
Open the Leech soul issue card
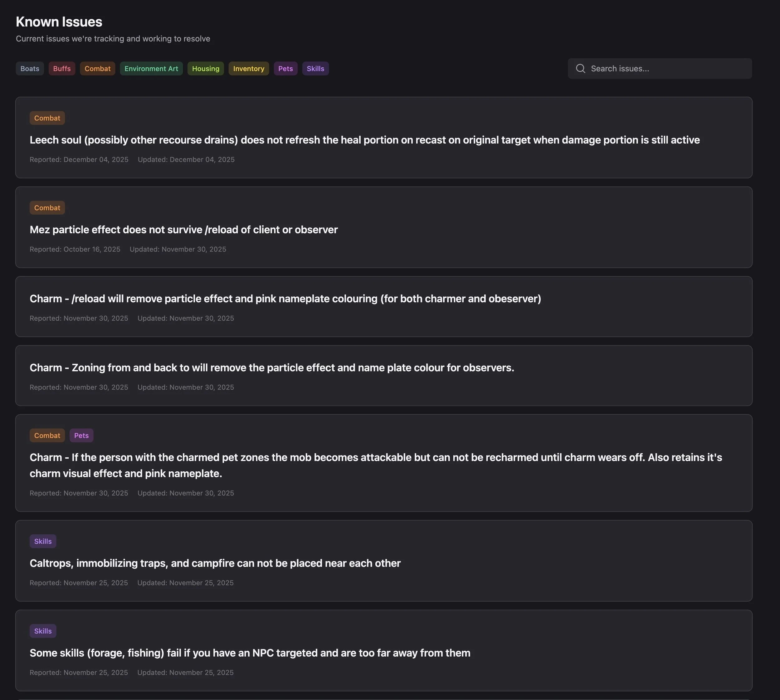[384, 138]
